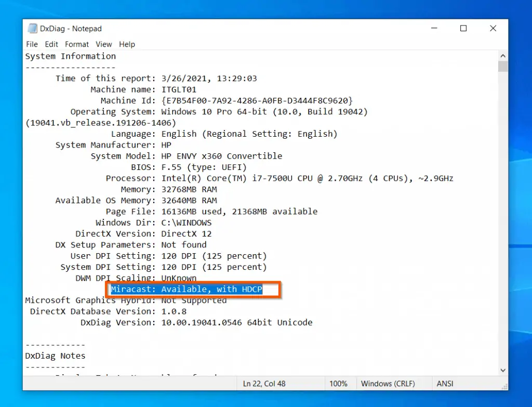Open the Help menu
This screenshot has width=532, height=407.
tap(127, 44)
